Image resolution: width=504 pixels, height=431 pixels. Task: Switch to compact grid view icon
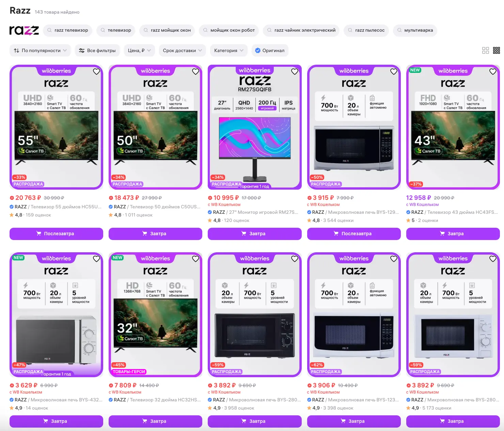497,50
